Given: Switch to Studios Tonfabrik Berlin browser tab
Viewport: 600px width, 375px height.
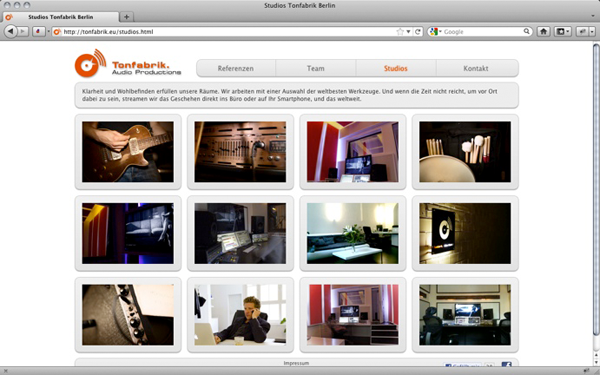Looking at the screenshot, I should point(60,17).
